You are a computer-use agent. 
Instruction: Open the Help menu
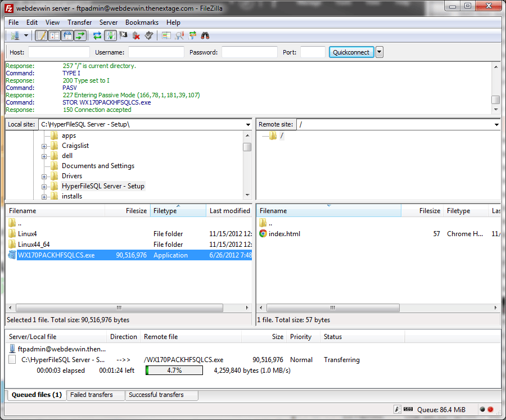(x=173, y=22)
